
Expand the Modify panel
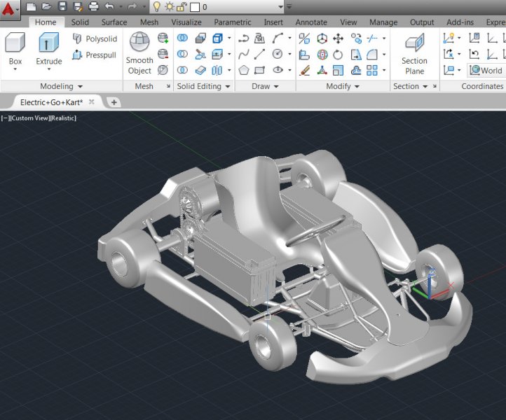[343, 86]
